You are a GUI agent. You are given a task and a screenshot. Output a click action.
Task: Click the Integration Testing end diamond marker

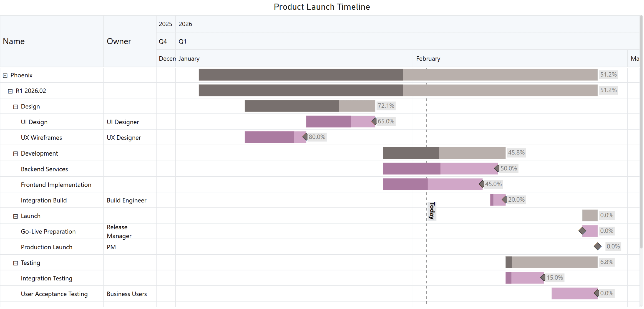click(x=543, y=277)
